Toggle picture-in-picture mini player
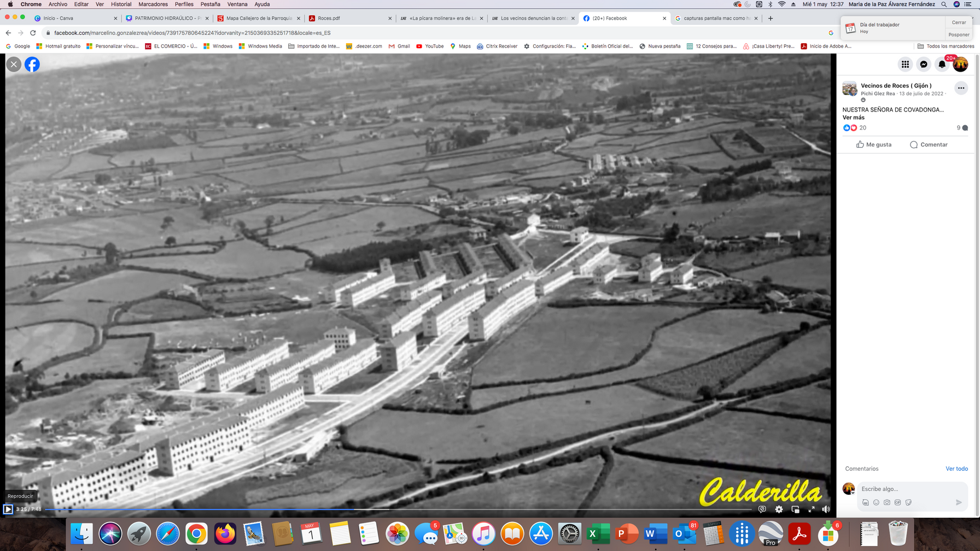 pos(795,509)
